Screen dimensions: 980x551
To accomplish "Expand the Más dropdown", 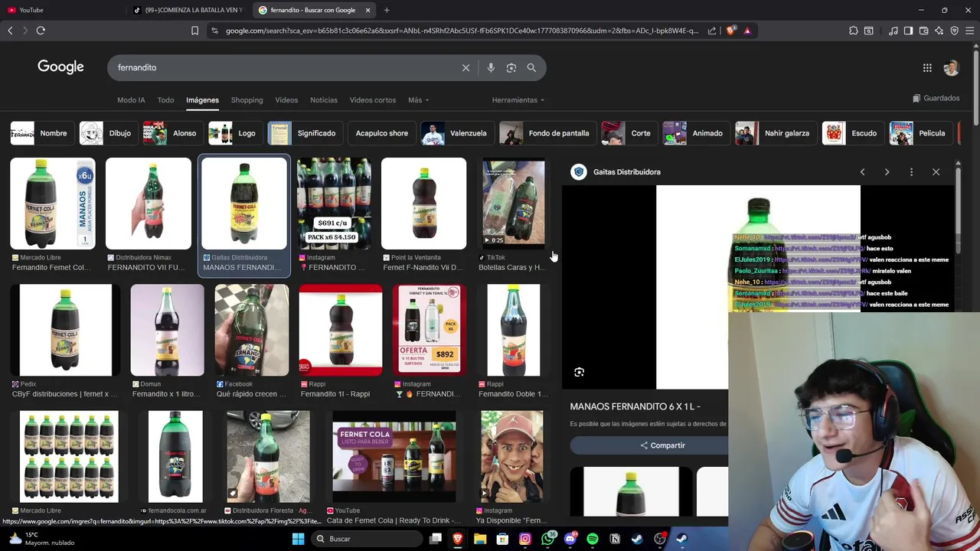I will pos(418,100).
